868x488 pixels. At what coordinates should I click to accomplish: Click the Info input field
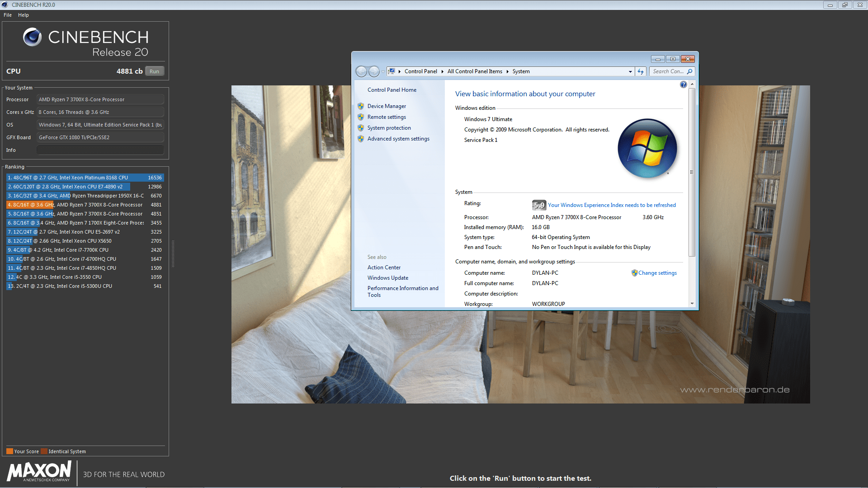(x=100, y=150)
